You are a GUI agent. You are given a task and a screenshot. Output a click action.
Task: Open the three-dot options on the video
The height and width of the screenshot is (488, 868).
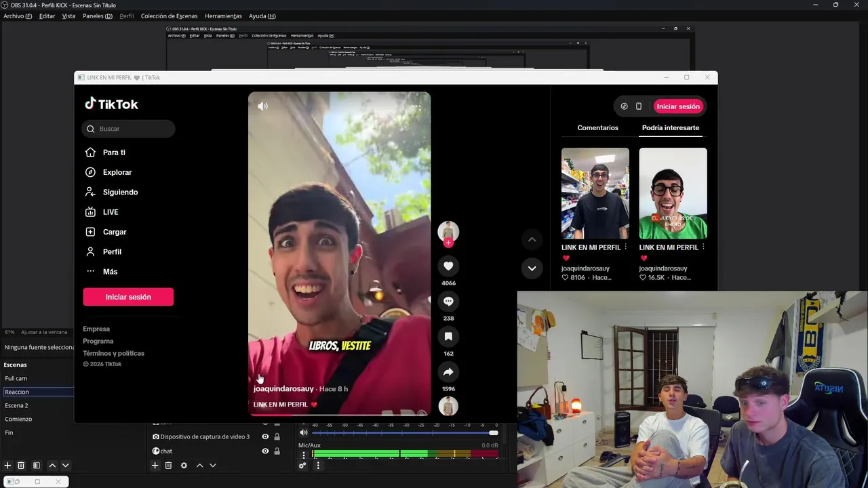(416, 106)
